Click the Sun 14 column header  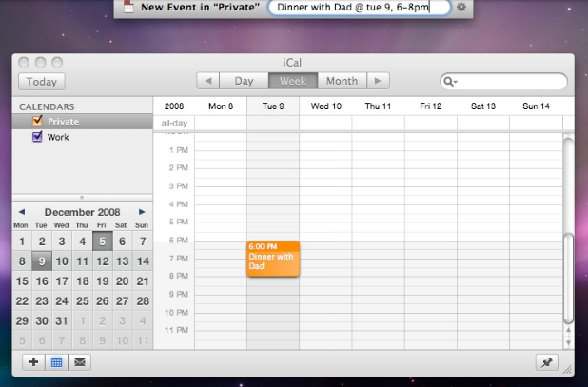point(536,106)
